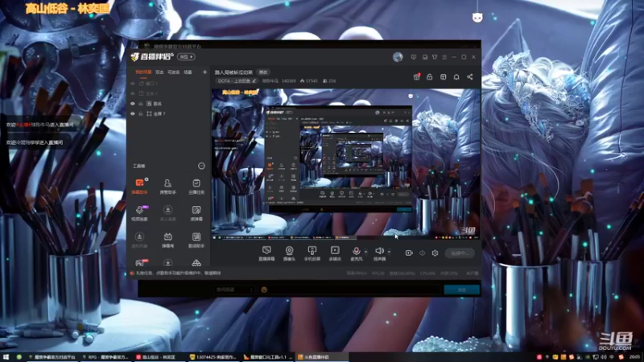This screenshot has height=362, width=644.
Task: Toggle visibility of the 窗口1 source
Action: pyautogui.click(x=133, y=84)
